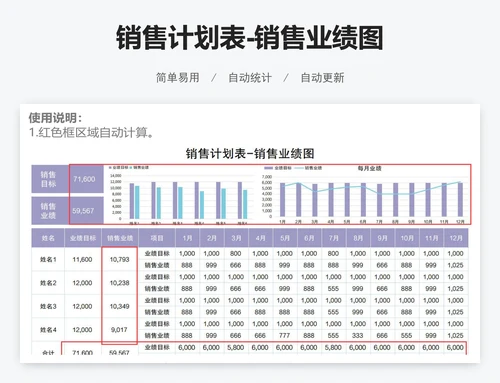Select the 777 cell in 5月 column
500x383 pixels.
[284, 335]
